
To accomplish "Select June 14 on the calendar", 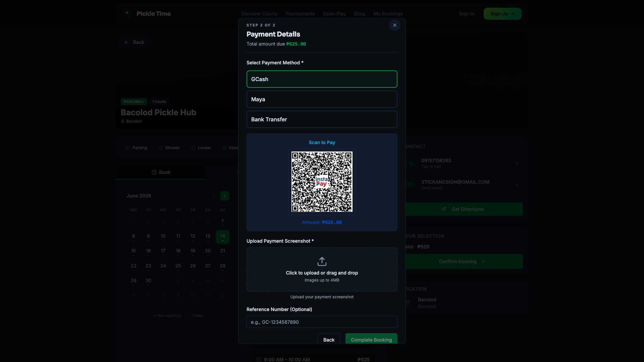I will (x=223, y=237).
